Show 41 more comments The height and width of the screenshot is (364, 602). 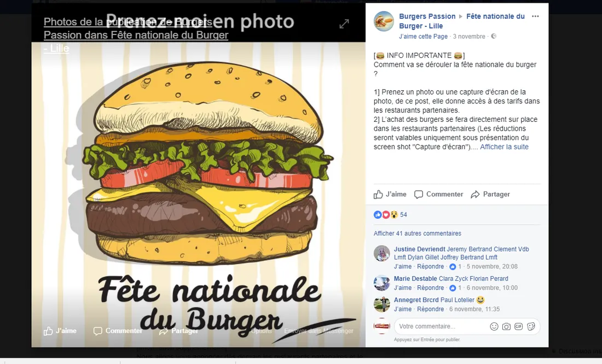tap(418, 233)
